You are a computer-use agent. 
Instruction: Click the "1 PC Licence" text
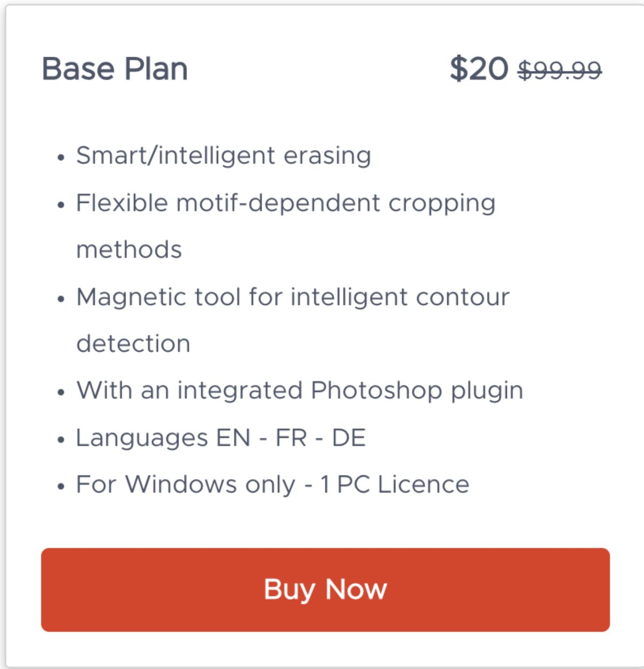394,484
